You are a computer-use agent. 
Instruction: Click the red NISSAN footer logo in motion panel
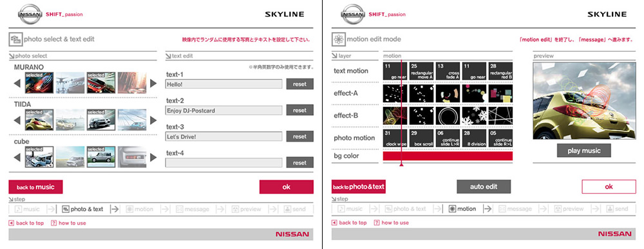click(x=614, y=234)
